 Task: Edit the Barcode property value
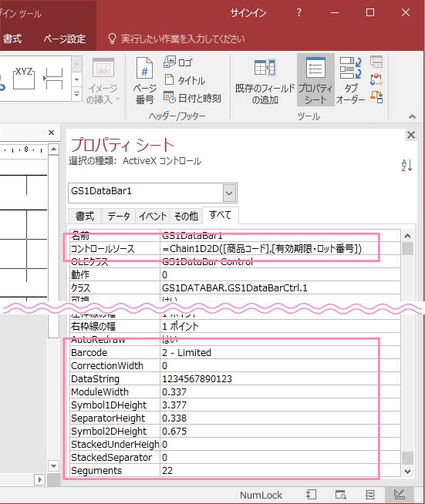pyautogui.click(x=280, y=353)
